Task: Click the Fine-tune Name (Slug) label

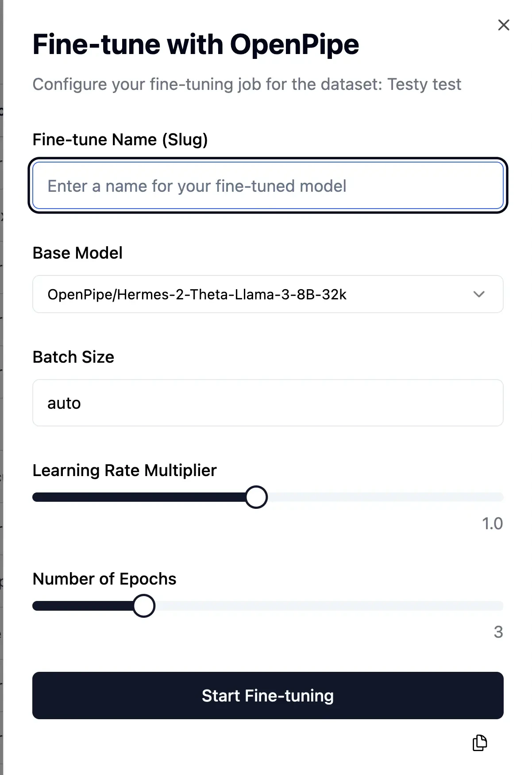Action: tap(120, 139)
